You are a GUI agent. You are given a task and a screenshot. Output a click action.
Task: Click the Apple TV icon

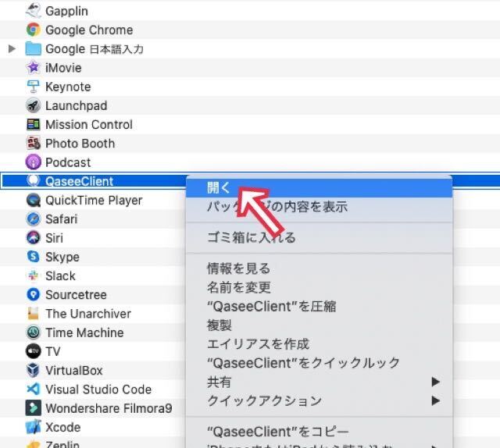coord(33,351)
